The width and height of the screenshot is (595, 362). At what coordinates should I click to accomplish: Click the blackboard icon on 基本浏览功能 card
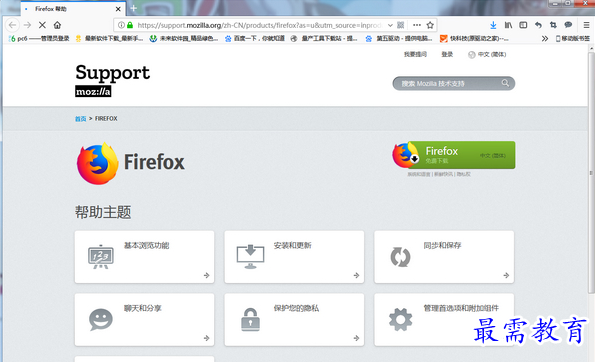point(101,257)
